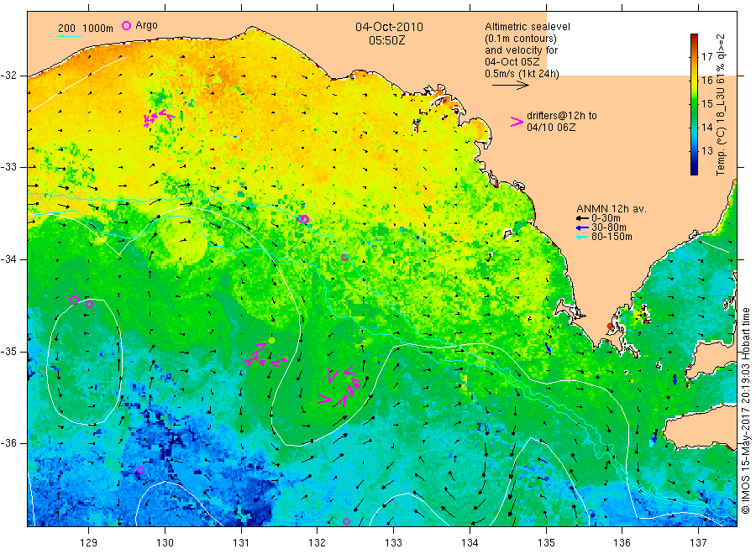This screenshot has width=756, height=554.
Task: Select the Argo float circle near 34°S 132.4°E
Action: pyautogui.click(x=344, y=257)
